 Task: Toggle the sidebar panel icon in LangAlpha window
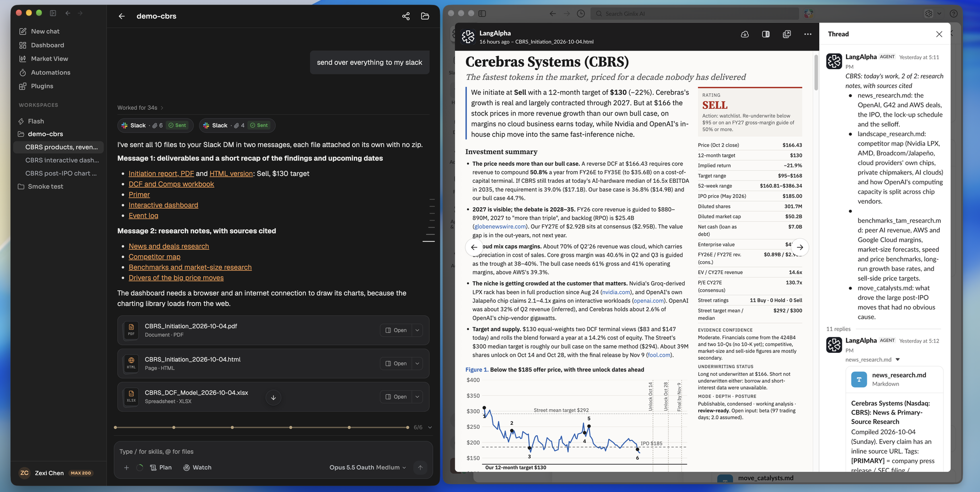53,13
